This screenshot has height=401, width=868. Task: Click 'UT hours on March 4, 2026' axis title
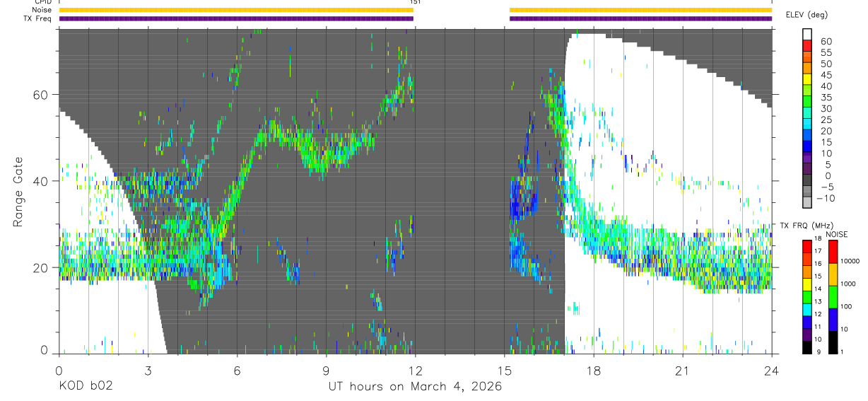point(415,387)
